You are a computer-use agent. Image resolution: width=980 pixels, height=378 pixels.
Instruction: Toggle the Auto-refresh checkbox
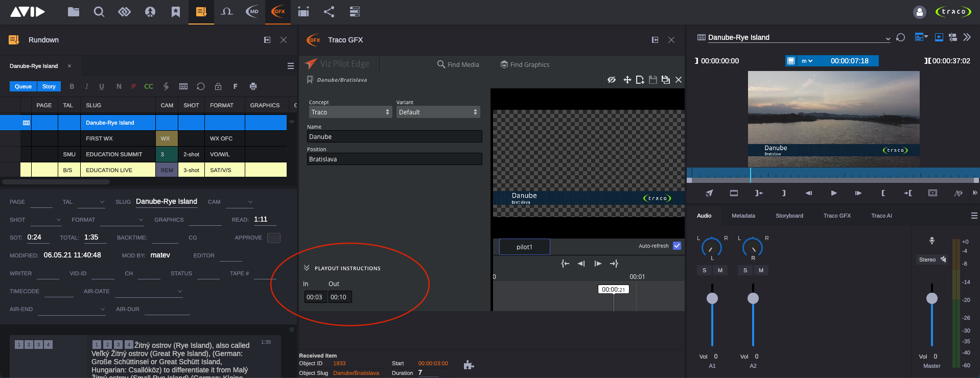(677, 246)
